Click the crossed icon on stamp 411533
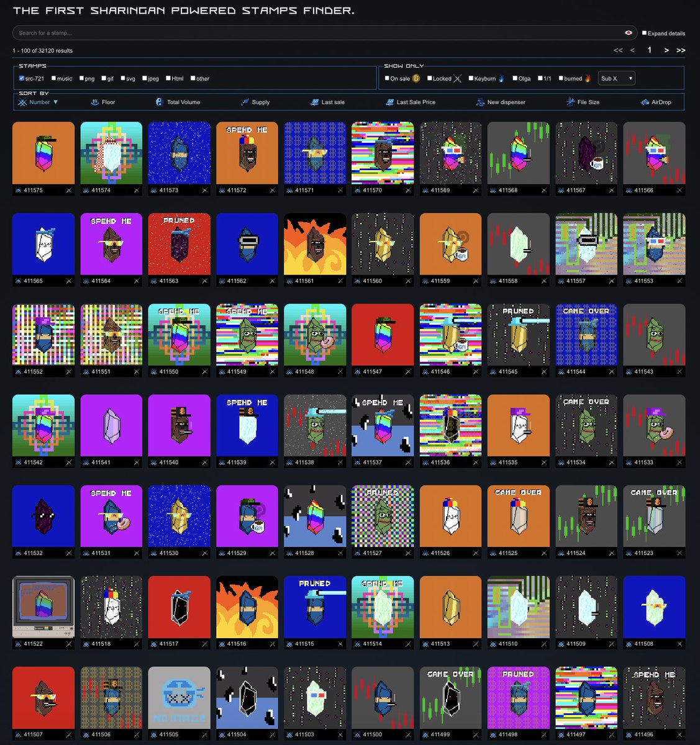 (680, 463)
